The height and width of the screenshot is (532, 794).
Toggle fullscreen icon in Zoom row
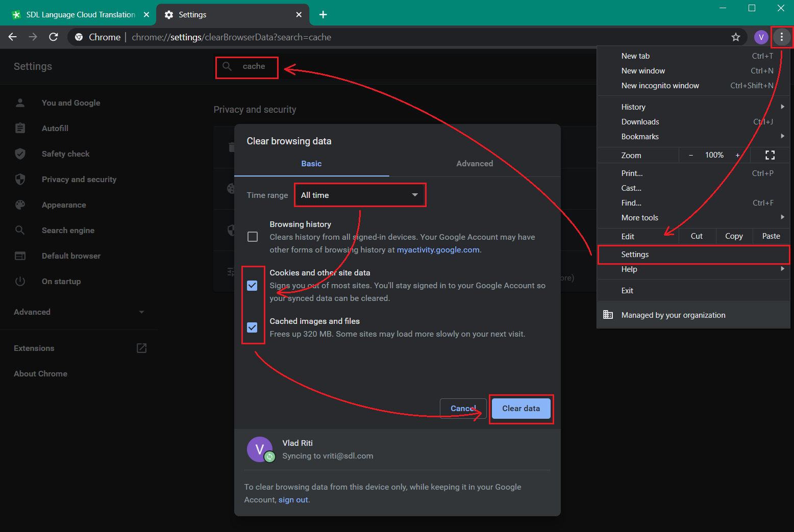(x=770, y=155)
